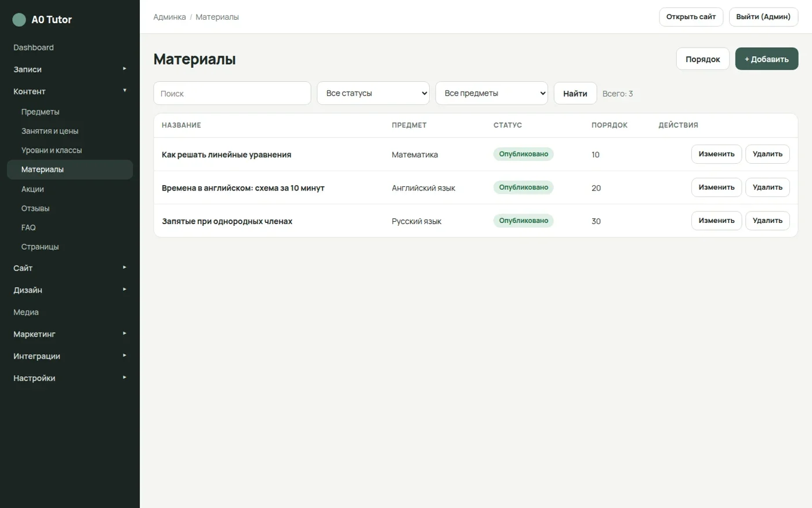Click the Порядок button
Viewport: 812px width, 508px height.
pos(702,59)
